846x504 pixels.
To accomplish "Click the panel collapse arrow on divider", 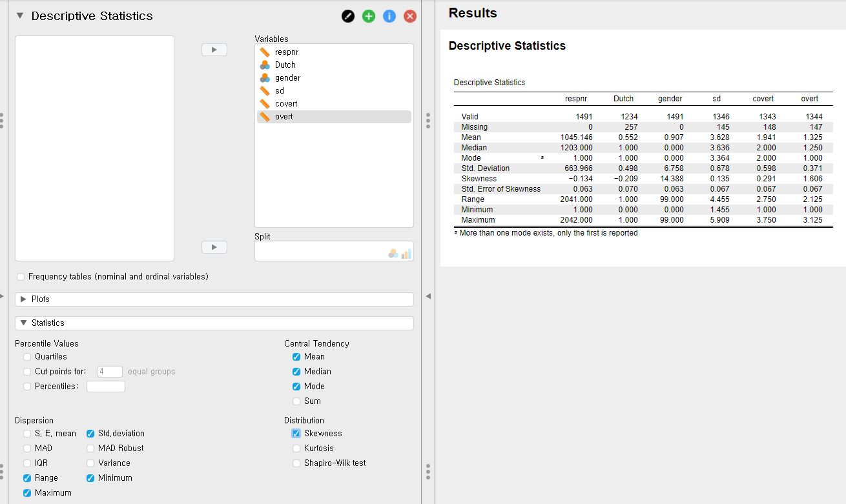I will coord(428,296).
